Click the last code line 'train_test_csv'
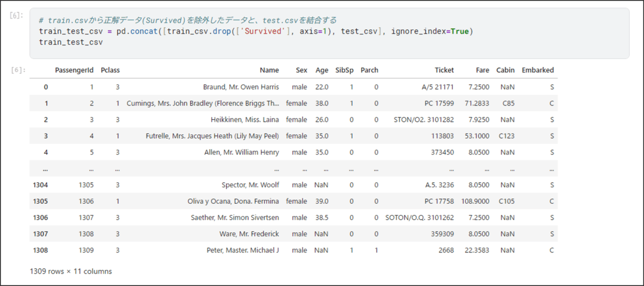This screenshot has height=286, width=644. pyautogui.click(x=71, y=42)
